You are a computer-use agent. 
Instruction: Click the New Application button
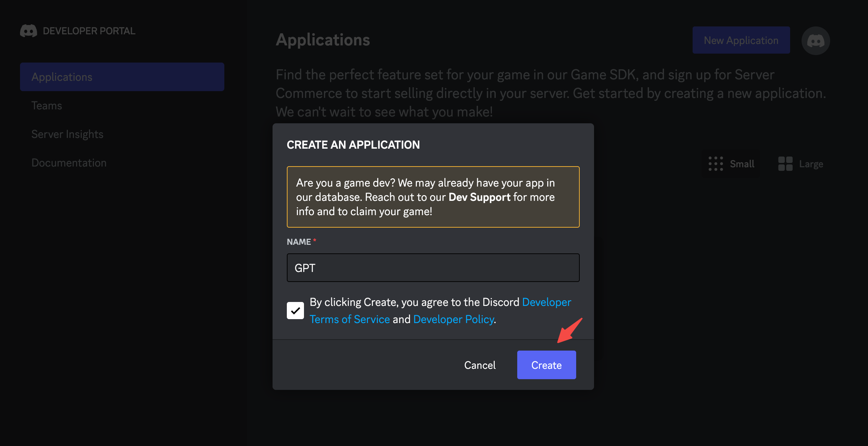point(741,40)
